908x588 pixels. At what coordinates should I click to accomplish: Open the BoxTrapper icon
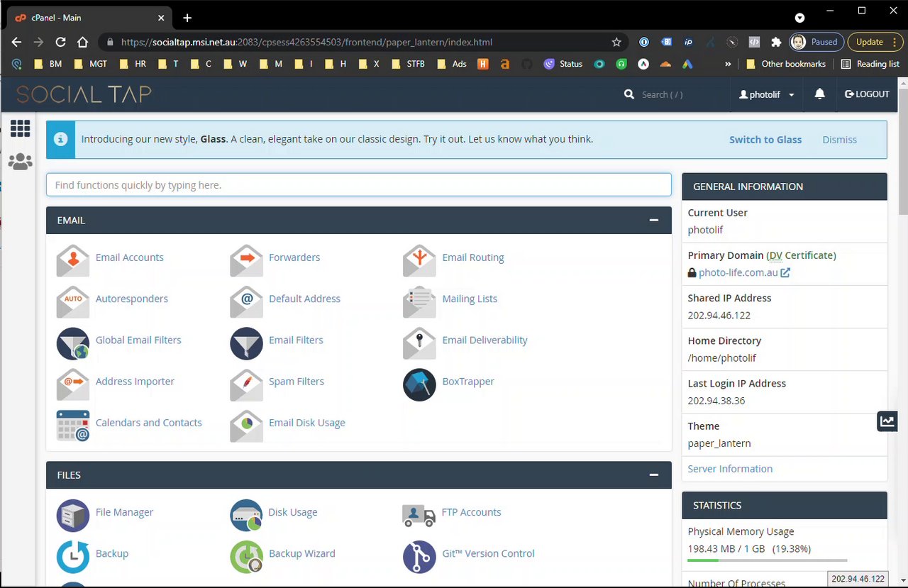[x=419, y=384]
